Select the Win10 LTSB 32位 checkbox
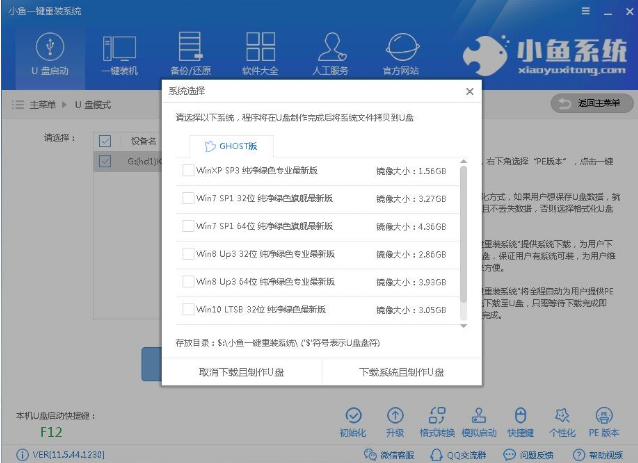 [189, 309]
